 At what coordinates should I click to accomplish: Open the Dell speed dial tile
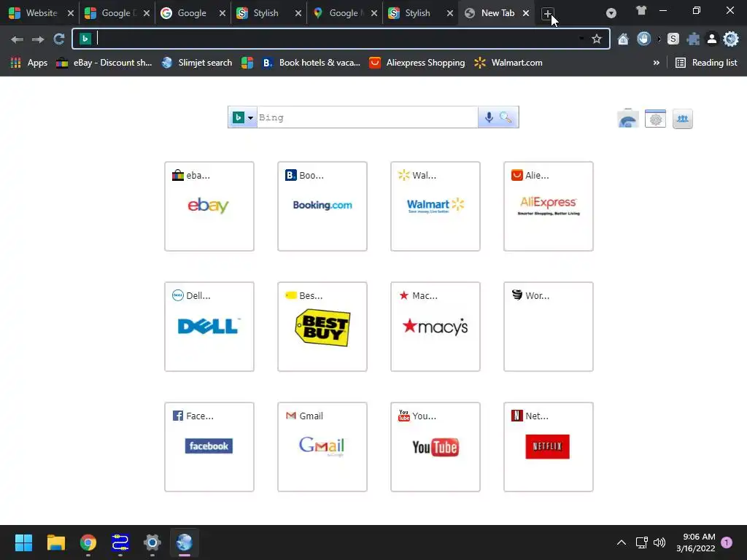pos(209,327)
